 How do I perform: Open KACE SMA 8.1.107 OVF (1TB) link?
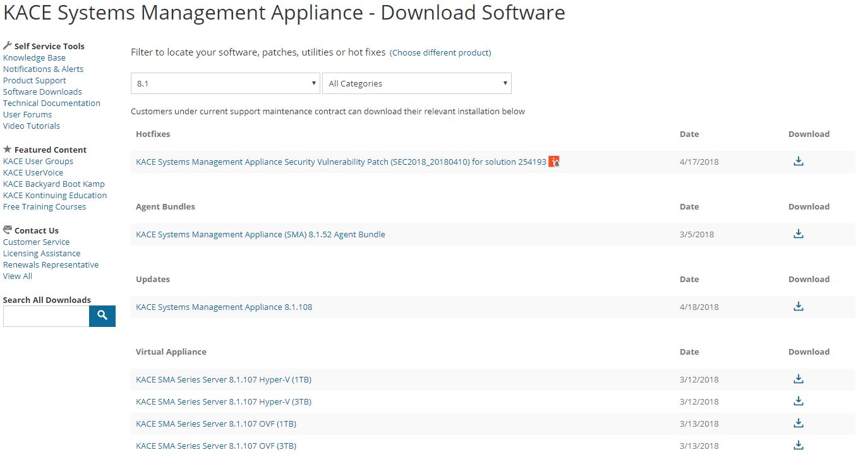216,424
